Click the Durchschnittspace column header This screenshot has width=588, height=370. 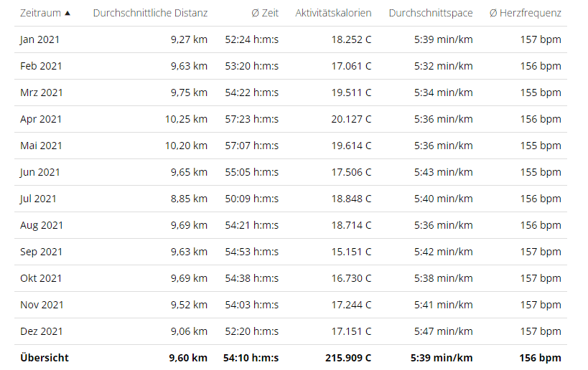430,13
